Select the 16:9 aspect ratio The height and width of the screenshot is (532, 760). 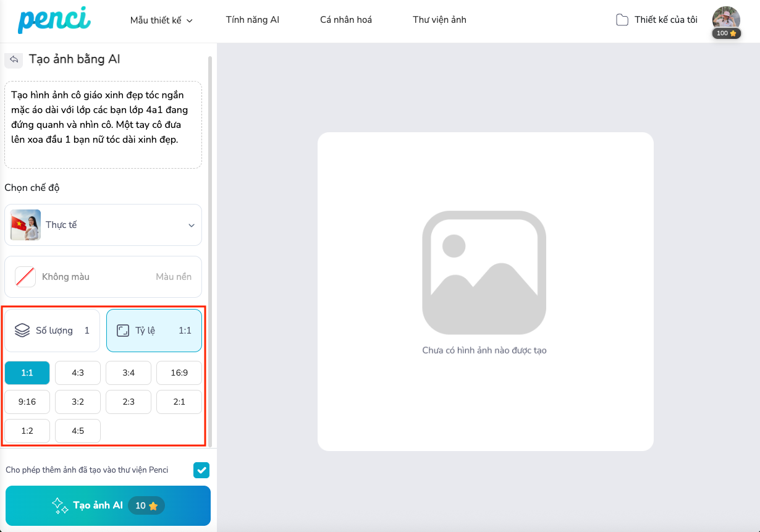[x=179, y=373]
